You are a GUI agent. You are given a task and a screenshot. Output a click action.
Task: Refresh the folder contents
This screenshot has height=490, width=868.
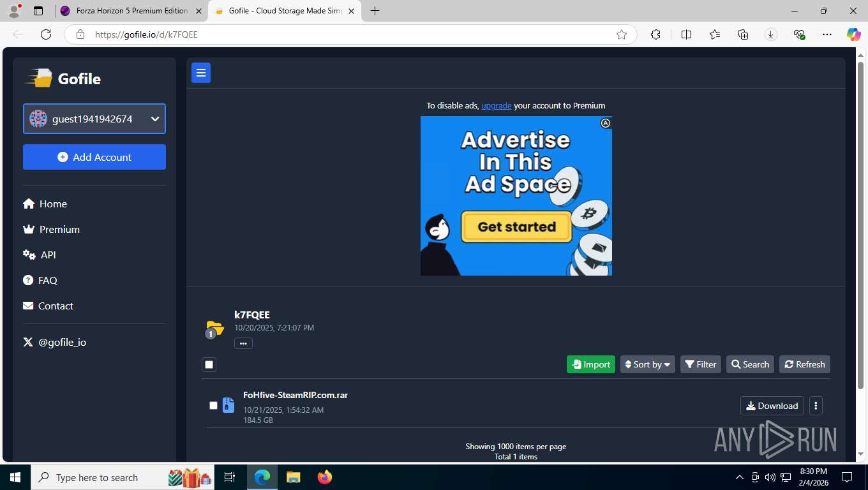point(804,364)
